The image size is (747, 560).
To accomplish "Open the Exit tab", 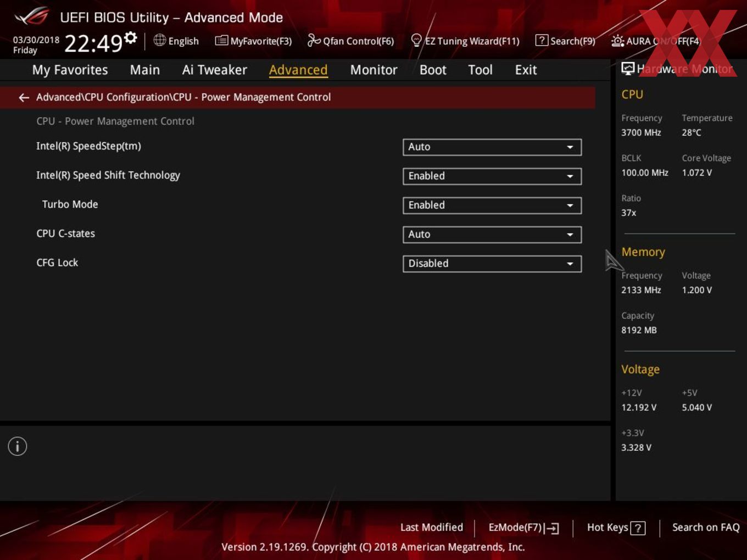I will coord(526,70).
